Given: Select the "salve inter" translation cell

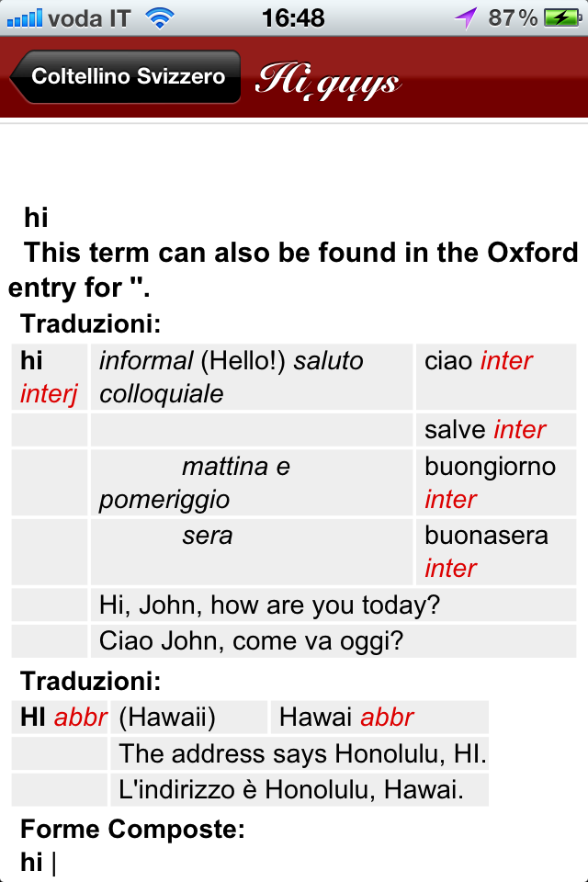Looking at the screenshot, I should tap(495, 429).
